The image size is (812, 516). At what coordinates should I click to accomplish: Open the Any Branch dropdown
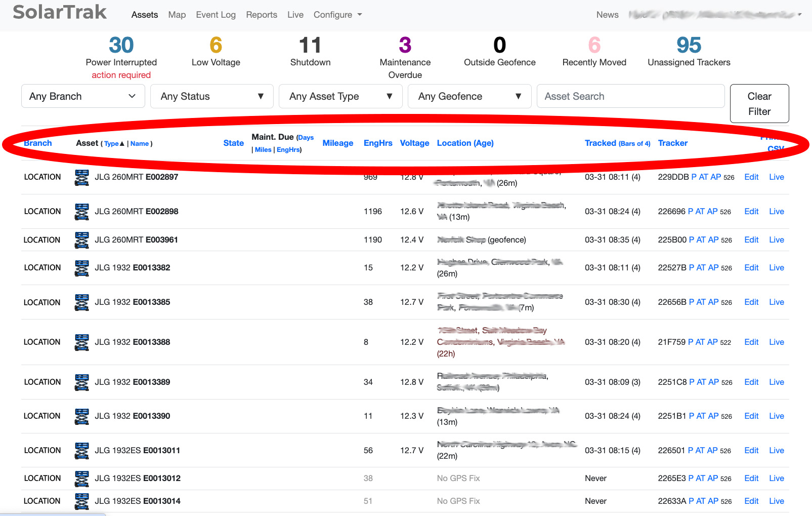(83, 96)
